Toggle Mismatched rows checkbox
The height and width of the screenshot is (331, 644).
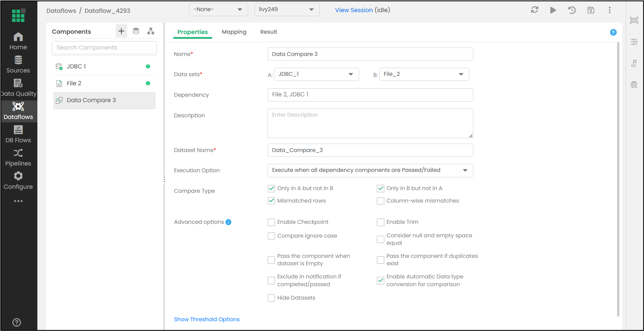click(271, 201)
